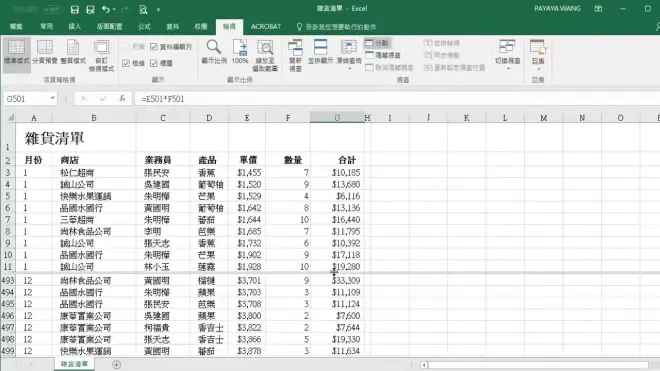
Task: Zoom to selection (縮放至選取範圍)
Action: (265, 56)
